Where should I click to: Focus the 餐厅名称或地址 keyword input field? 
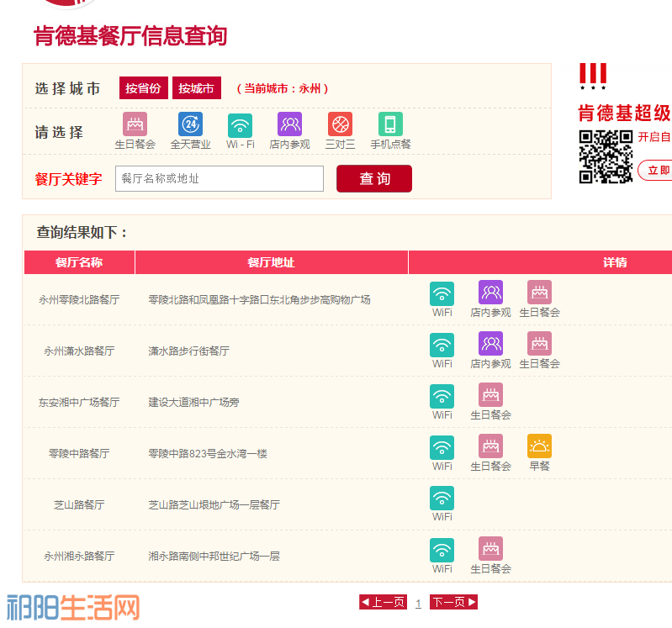220,178
